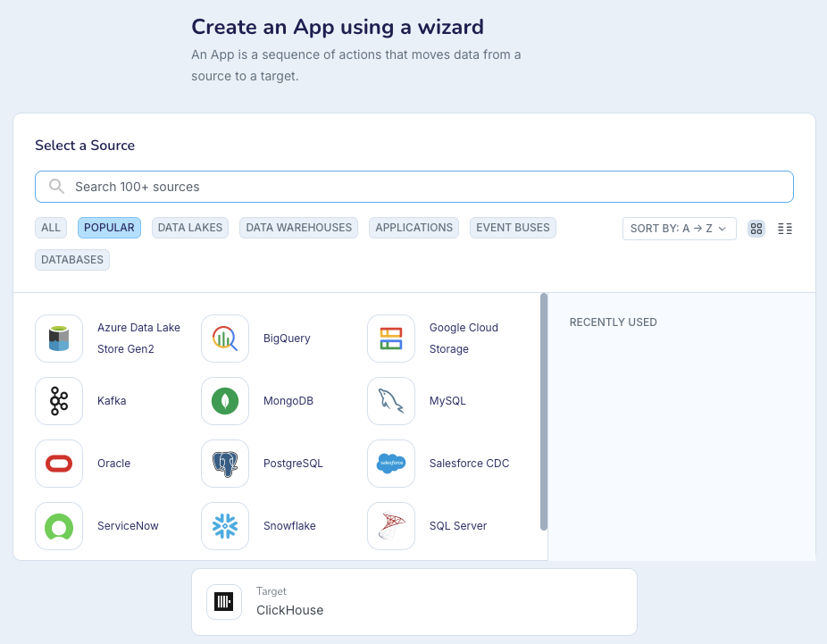The width and height of the screenshot is (827, 644).
Task: Switch to grid view layout
Action: 756,229
